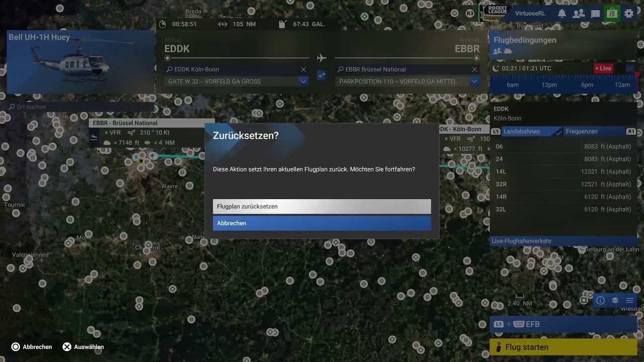Viewport: 644px width, 362px height.
Task: Select runway 14R row
Action: click(563, 197)
